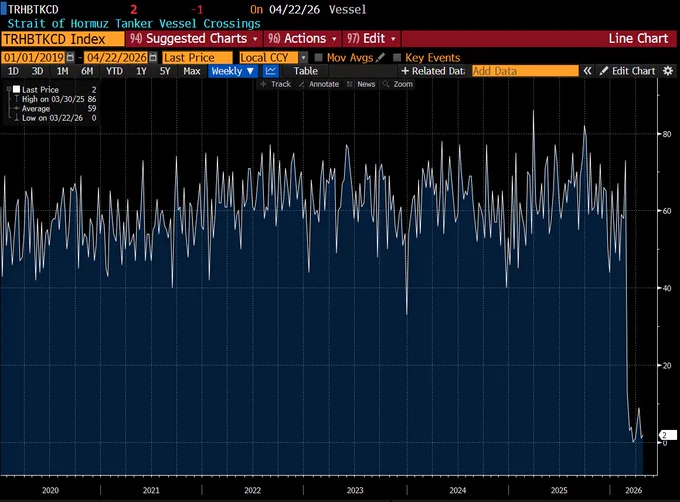Open the Suggested Charts dropdown
This screenshot has height=502, width=680.
(194, 39)
